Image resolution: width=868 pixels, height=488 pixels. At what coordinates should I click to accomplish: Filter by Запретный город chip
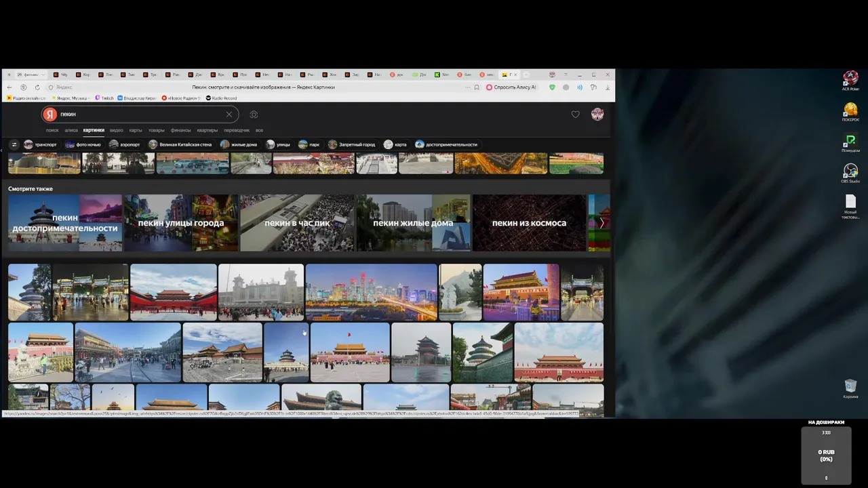tap(352, 144)
